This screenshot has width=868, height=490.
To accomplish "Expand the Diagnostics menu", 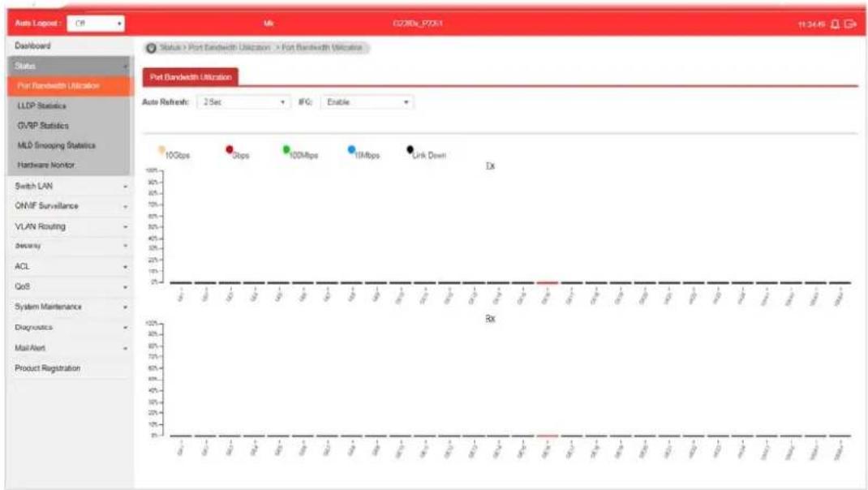I will (70, 327).
